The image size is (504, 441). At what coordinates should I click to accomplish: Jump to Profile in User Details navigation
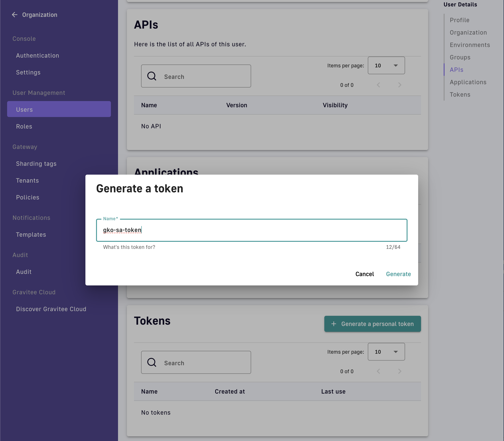click(x=459, y=20)
